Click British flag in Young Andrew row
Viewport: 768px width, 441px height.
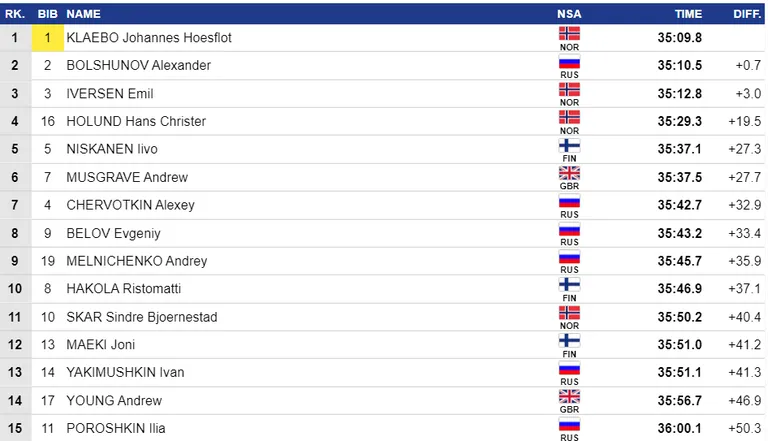[x=569, y=396]
